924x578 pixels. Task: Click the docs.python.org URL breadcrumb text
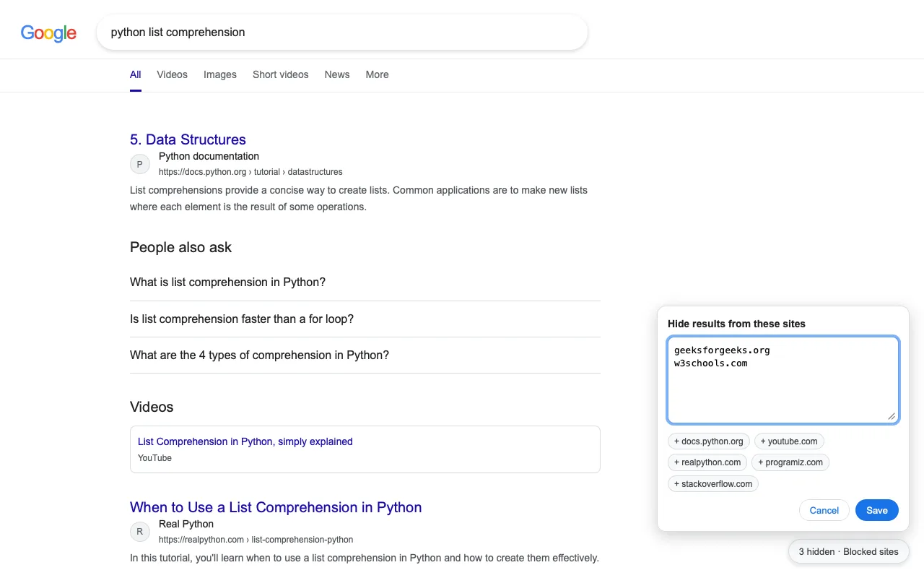click(250, 172)
